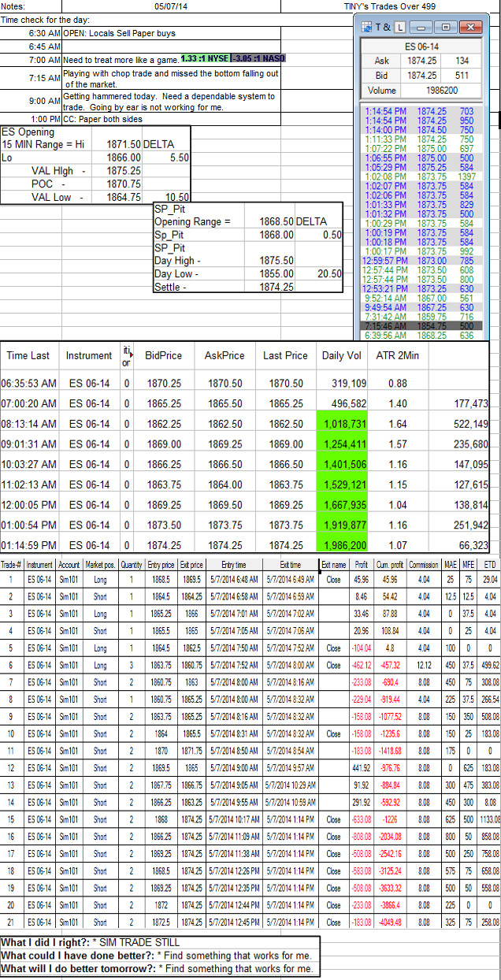
Task: Select the green Daily Vol cell 1,986,200
Action: [343, 544]
